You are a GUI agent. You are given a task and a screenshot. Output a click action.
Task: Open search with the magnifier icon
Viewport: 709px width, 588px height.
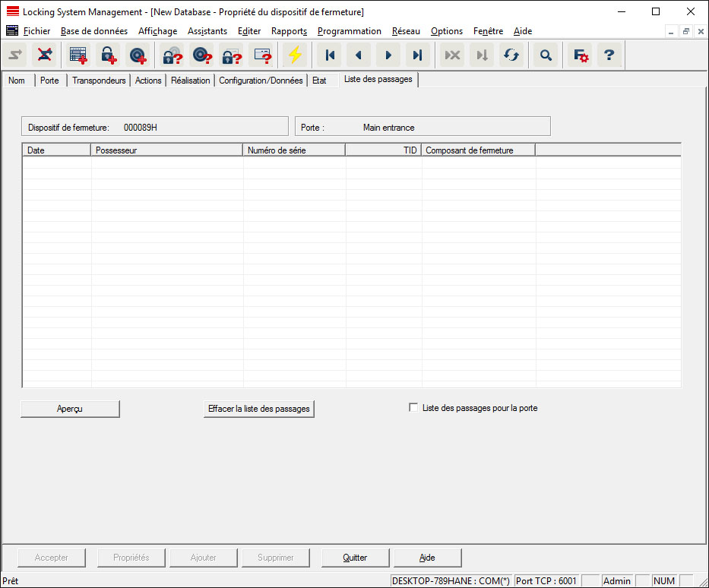(x=546, y=55)
